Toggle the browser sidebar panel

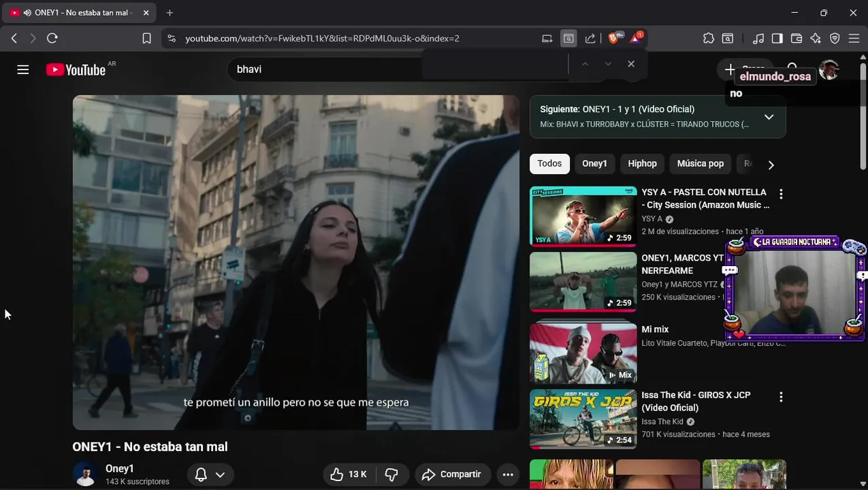(777, 39)
